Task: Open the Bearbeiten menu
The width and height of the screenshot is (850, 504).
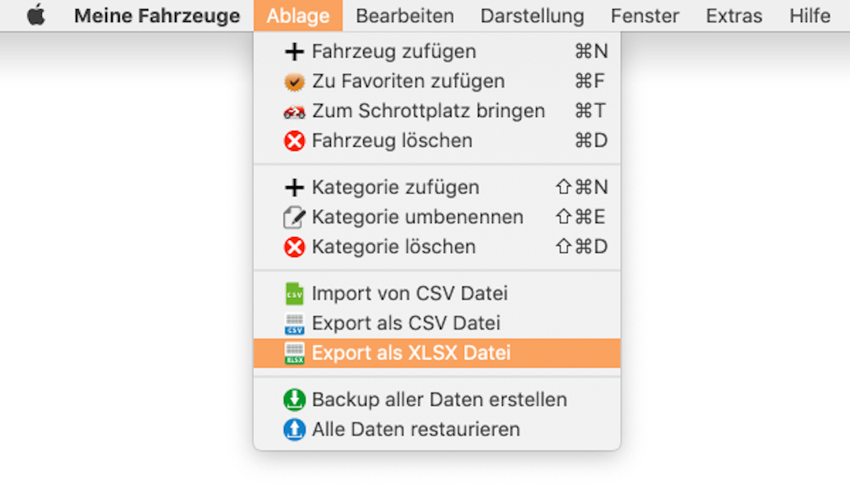Action: [x=404, y=16]
